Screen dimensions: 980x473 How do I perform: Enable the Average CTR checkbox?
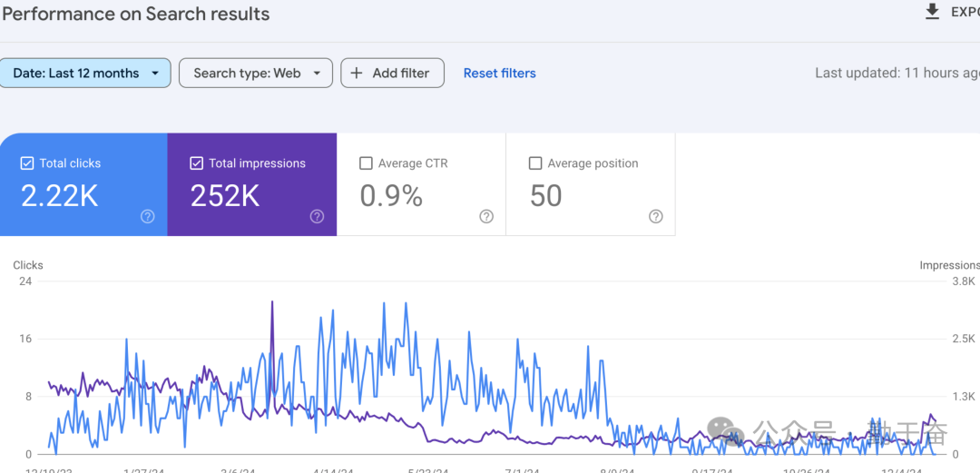click(366, 163)
